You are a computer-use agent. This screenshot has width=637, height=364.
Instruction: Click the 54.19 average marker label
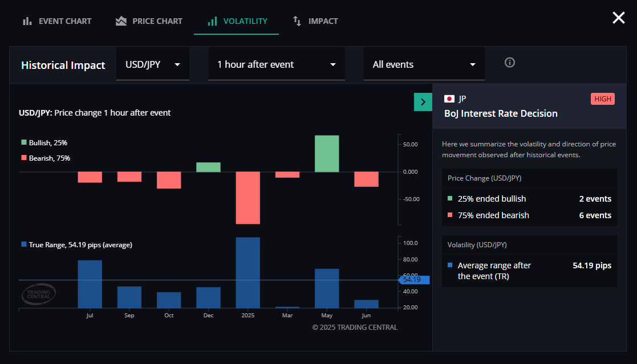pyautogui.click(x=414, y=280)
